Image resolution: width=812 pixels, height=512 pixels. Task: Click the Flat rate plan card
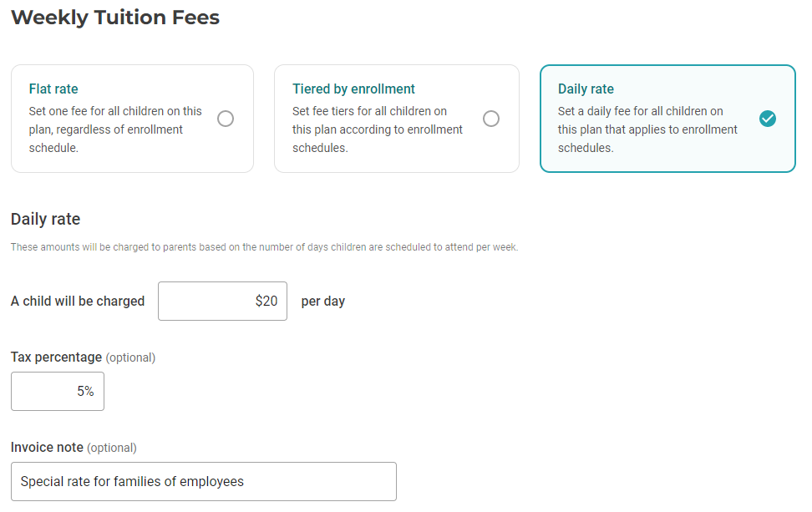click(132, 119)
